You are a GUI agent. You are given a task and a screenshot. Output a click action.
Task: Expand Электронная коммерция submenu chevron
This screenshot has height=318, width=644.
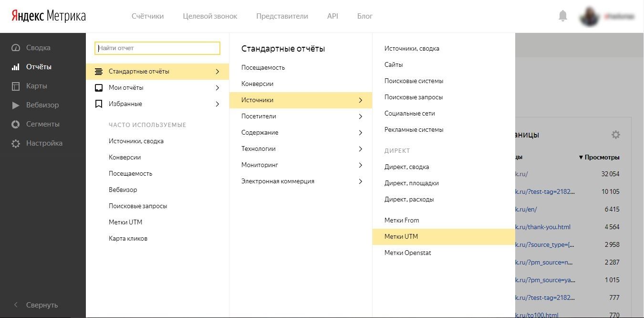361,181
